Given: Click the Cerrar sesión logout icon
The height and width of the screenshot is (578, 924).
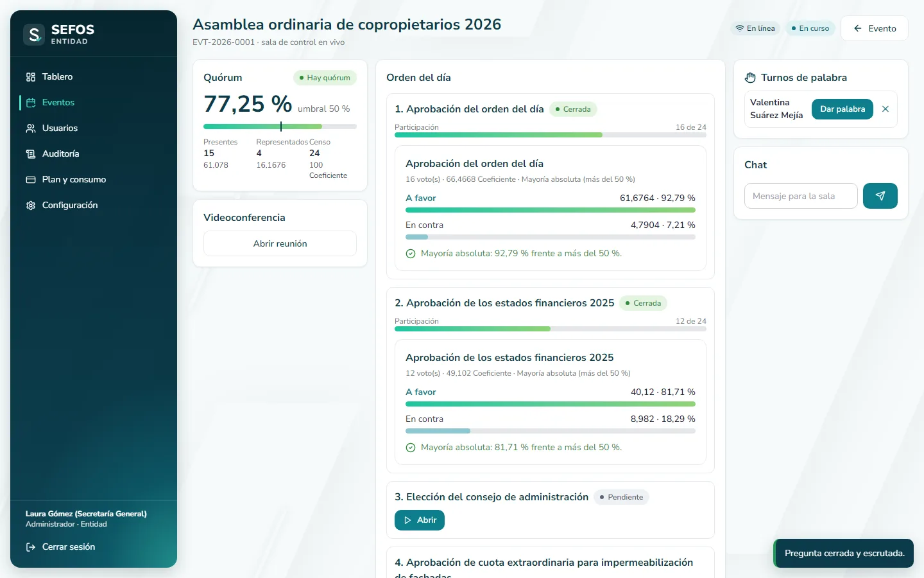Looking at the screenshot, I should point(31,547).
